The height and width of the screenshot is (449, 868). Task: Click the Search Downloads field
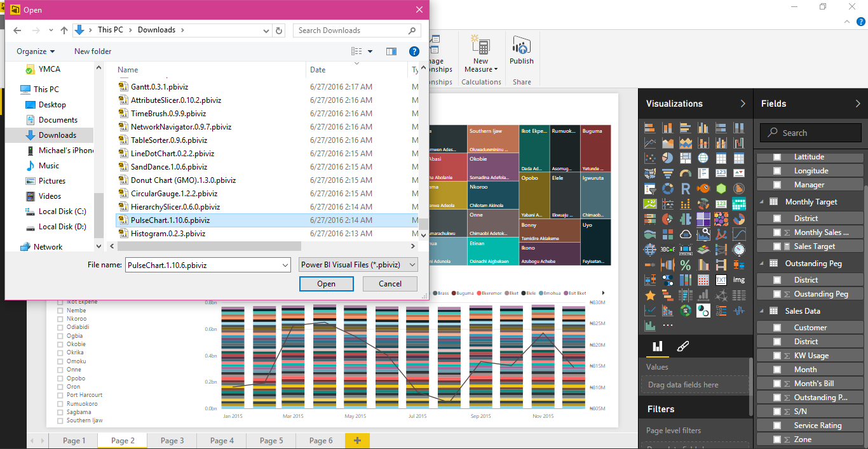357,30
